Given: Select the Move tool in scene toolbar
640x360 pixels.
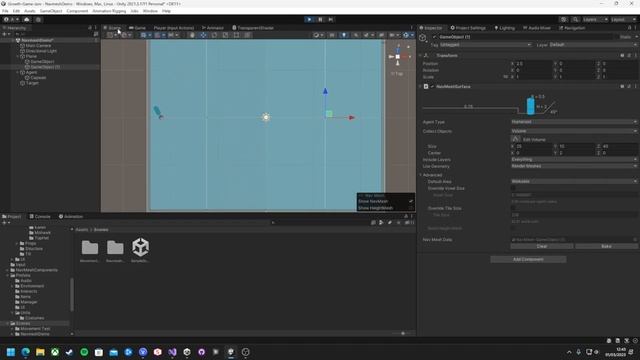Looking at the screenshot, I should click(x=203, y=35).
